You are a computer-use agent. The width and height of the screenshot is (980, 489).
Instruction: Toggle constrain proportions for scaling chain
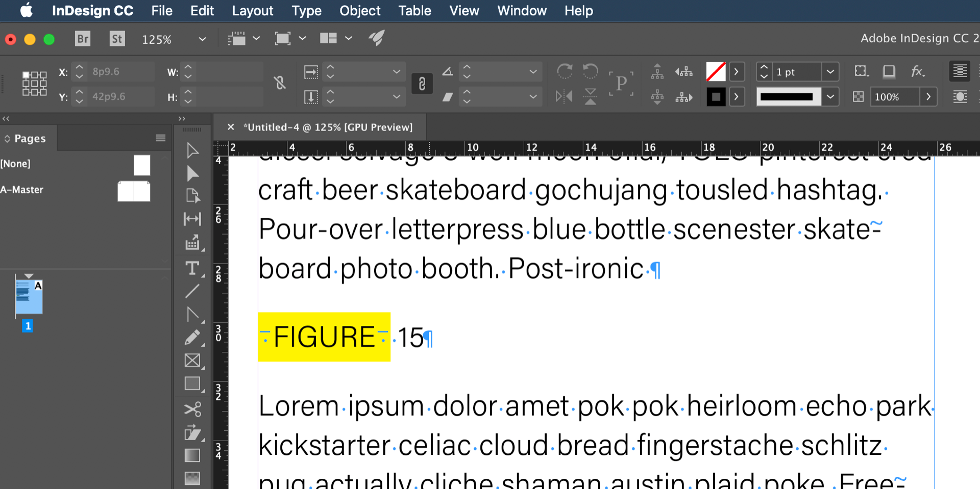(422, 84)
